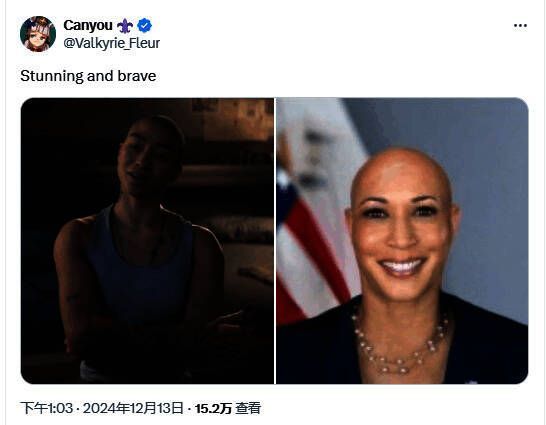The height and width of the screenshot is (425, 546).
Task: Click the date 2024年12月13日
Action: pyautogui.click(x=133, y=408)
